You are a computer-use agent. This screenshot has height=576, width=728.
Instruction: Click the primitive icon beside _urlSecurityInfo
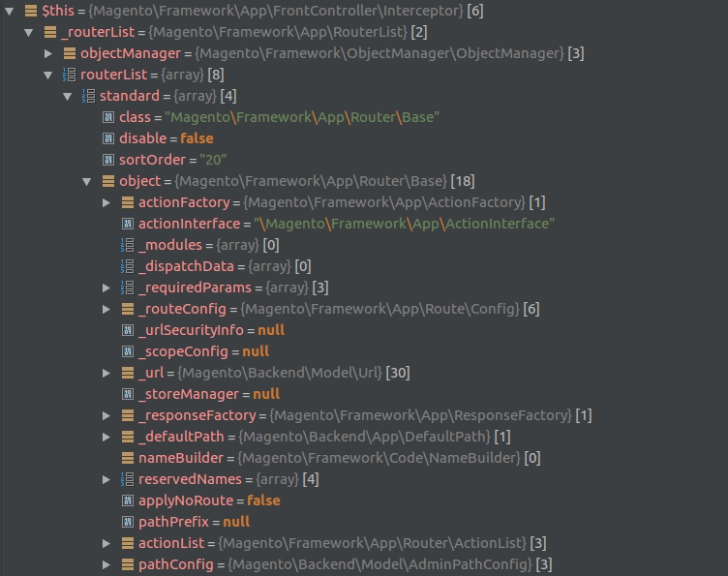coord(128,330)
